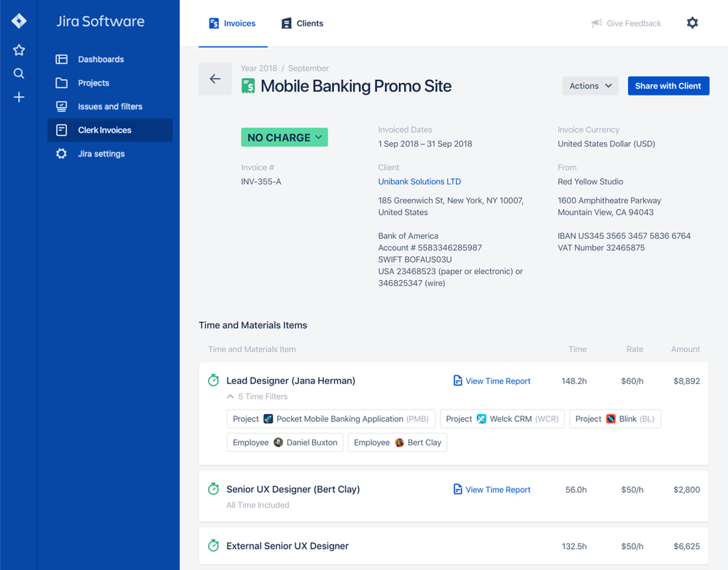Open settings via top-right gear icon
Image resolution: width=728 pixels, height=570 pixels.
click(692, 23)
